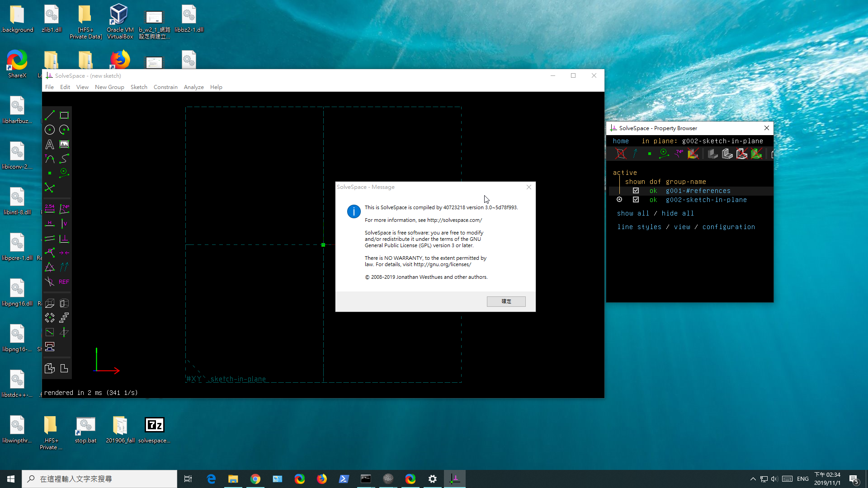
Task: Open the Sketch menu
Action: [139, 87]
